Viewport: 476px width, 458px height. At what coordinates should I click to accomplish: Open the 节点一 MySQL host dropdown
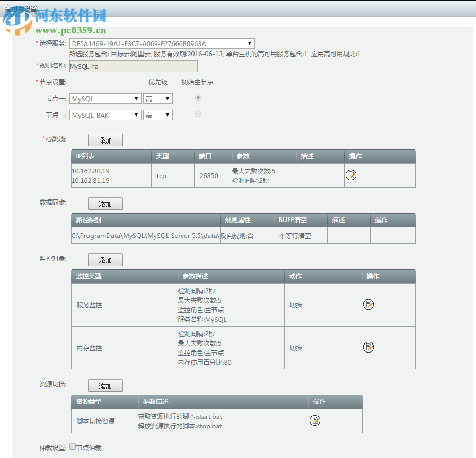click(x=105, y=99)
